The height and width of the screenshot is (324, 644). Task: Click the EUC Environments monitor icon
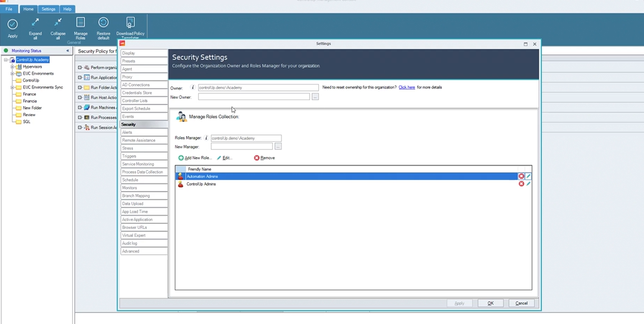pyautogui.click(x=19, y=73)
